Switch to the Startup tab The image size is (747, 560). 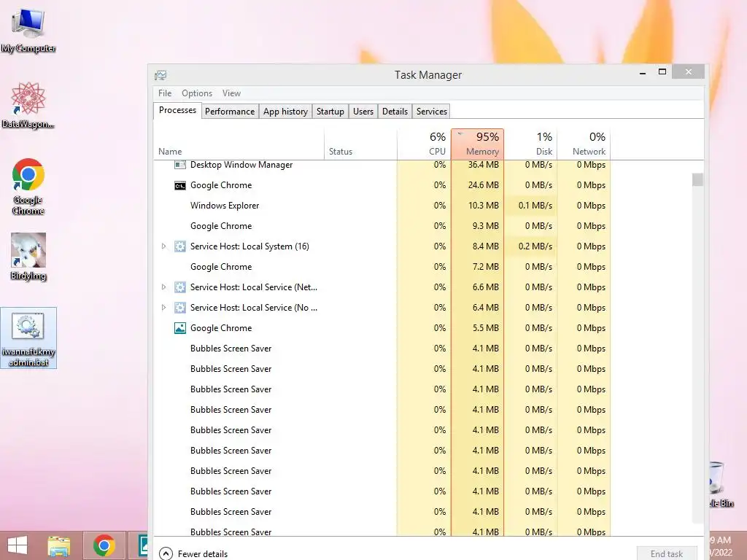click(330, 112)
